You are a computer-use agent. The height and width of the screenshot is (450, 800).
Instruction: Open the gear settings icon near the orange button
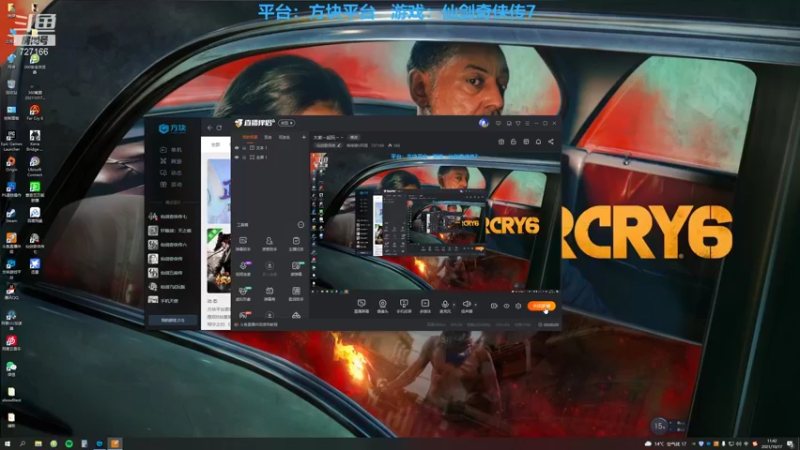518,306
